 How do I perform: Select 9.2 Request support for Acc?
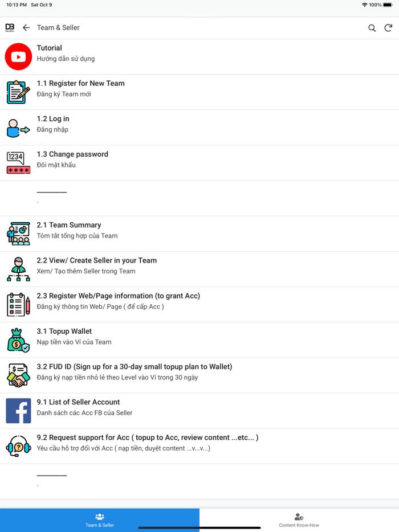199,446
